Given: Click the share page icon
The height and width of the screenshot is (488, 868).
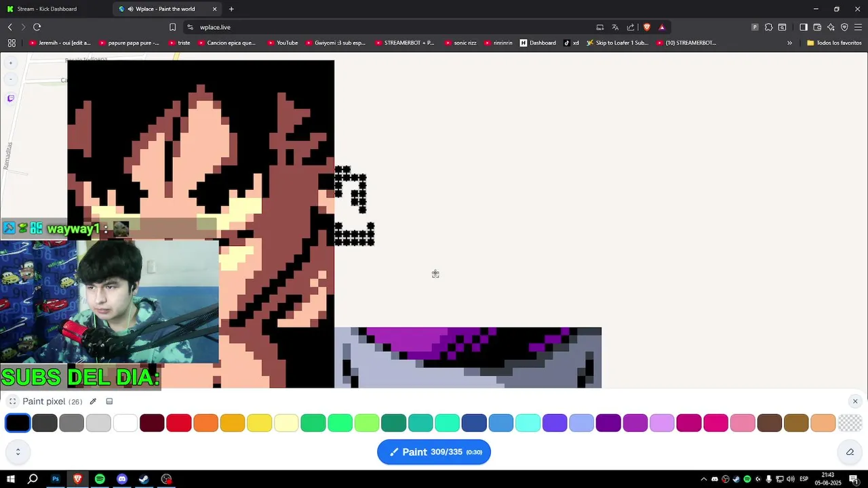Looking at the screenshot, I should (631, 27).
